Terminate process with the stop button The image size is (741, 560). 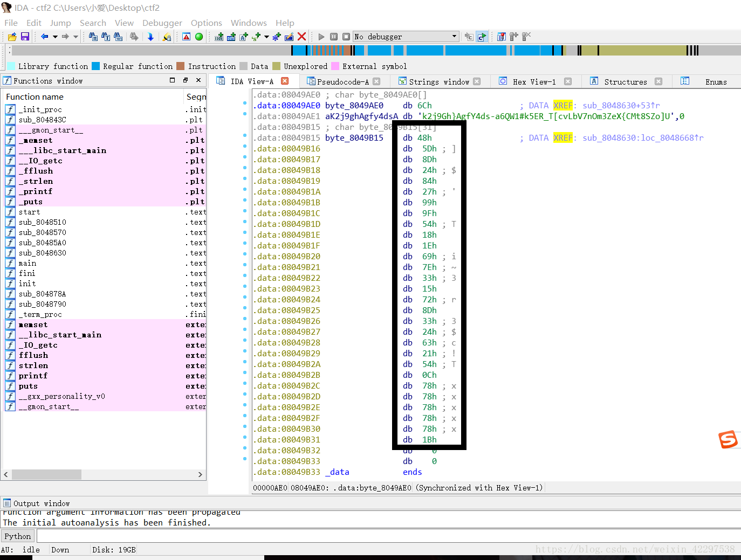pyautogui.click(x=346, y=37)
